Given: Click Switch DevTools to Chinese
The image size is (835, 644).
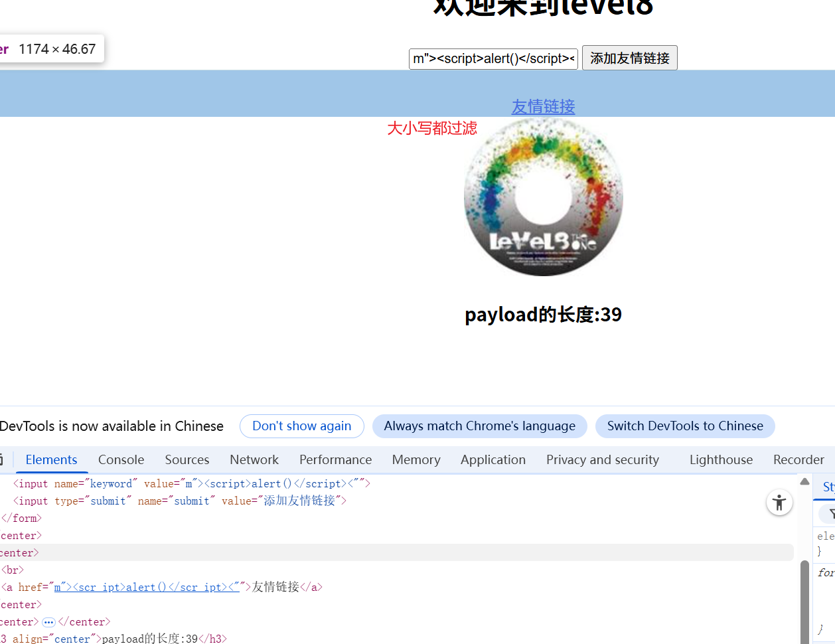Looking at the screenshot, I should [x=685, y=426].
